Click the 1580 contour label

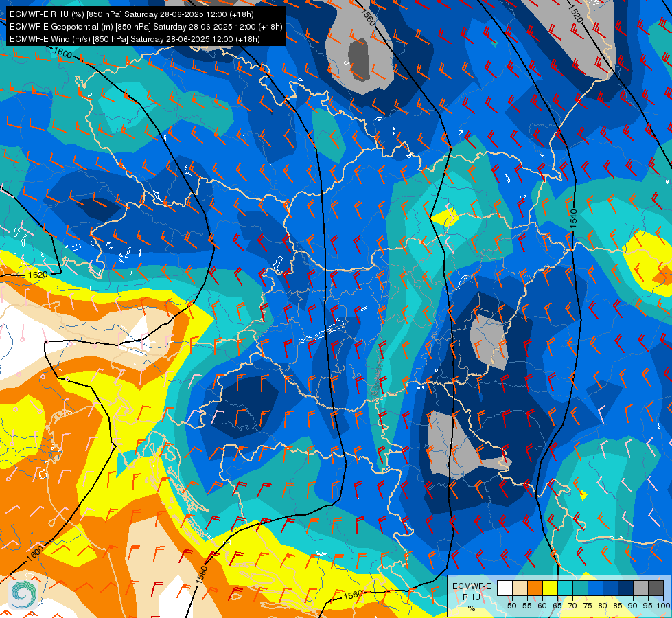tap(202, 574)
